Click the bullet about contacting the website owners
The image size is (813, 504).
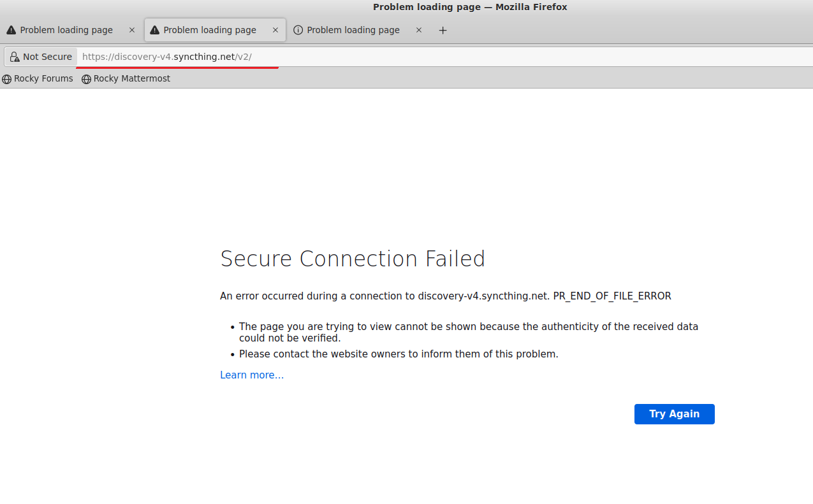click(x=399, y=354)
